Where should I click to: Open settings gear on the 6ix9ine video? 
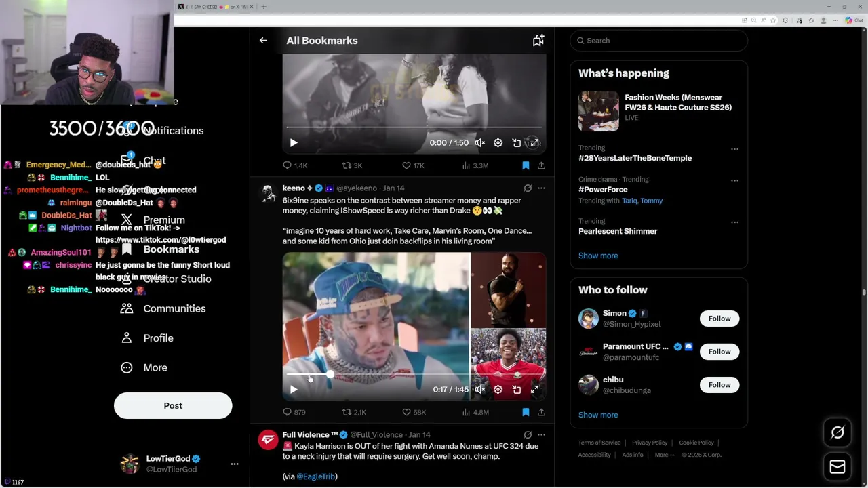(x=498, y=390)
